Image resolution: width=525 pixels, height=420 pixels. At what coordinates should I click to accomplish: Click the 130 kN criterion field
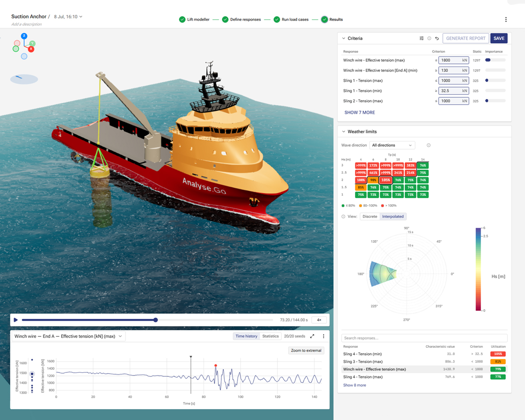454,70
